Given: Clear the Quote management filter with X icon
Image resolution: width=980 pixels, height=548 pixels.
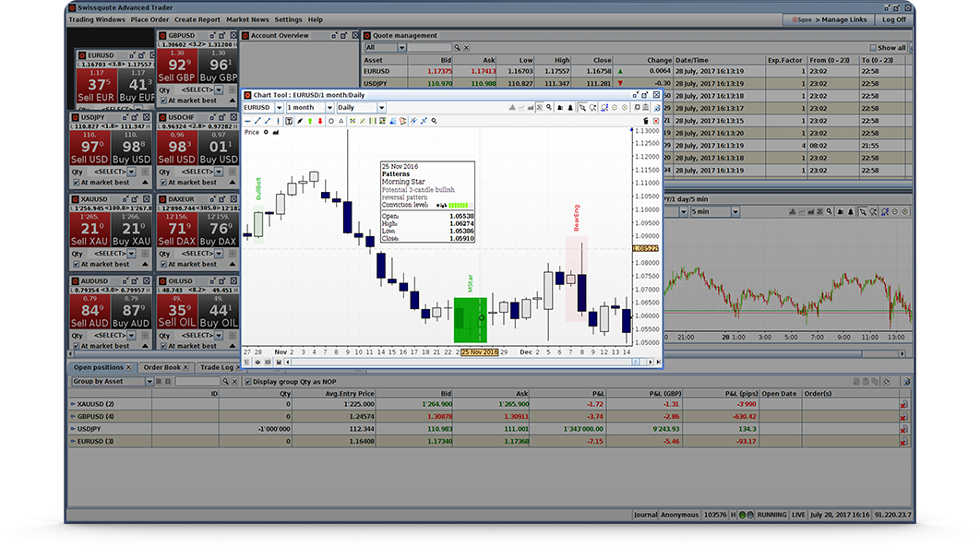Looking at the screenshot, I should pos(466,47).
